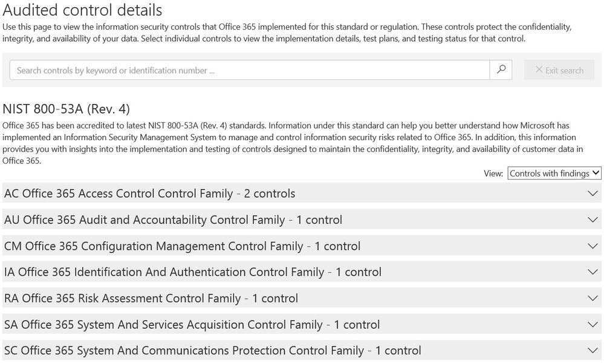Open the RA Risk Assessment Control Family row

coord(302,298)
